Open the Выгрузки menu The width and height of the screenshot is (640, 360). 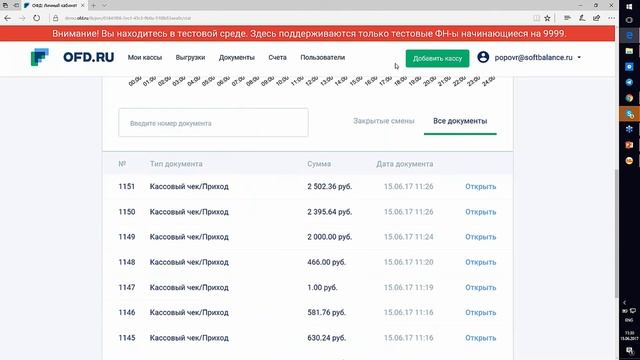point(190,58)
